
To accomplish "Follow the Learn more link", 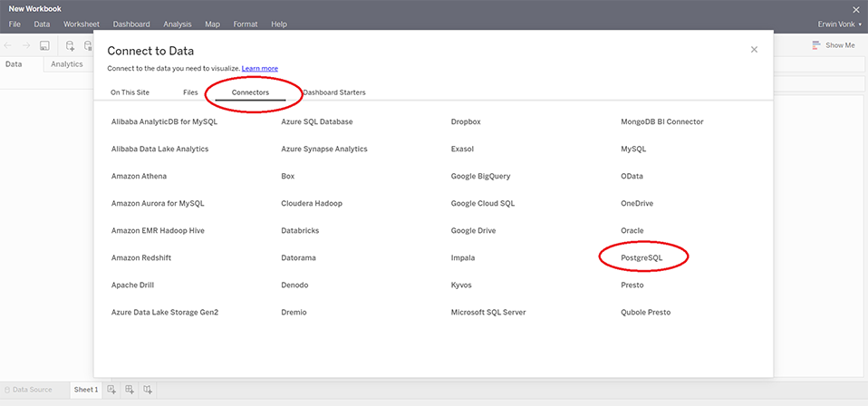I will (260, 69).
